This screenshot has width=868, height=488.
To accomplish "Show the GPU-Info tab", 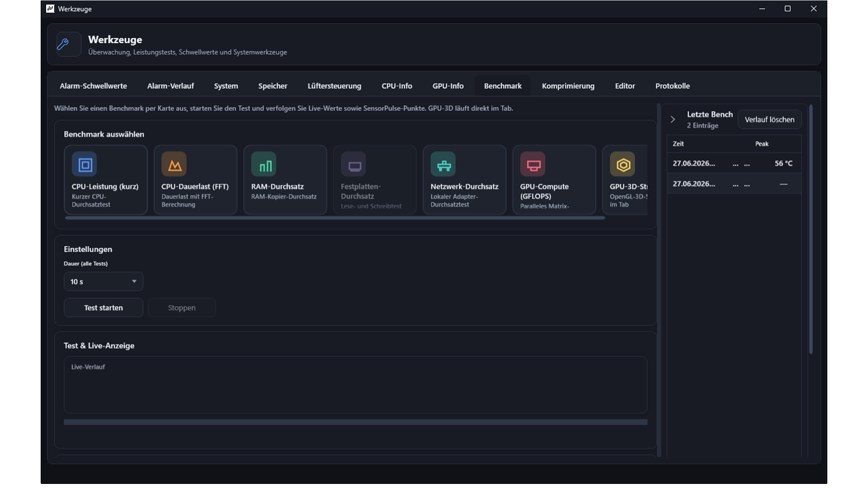I will coord(448,86).
